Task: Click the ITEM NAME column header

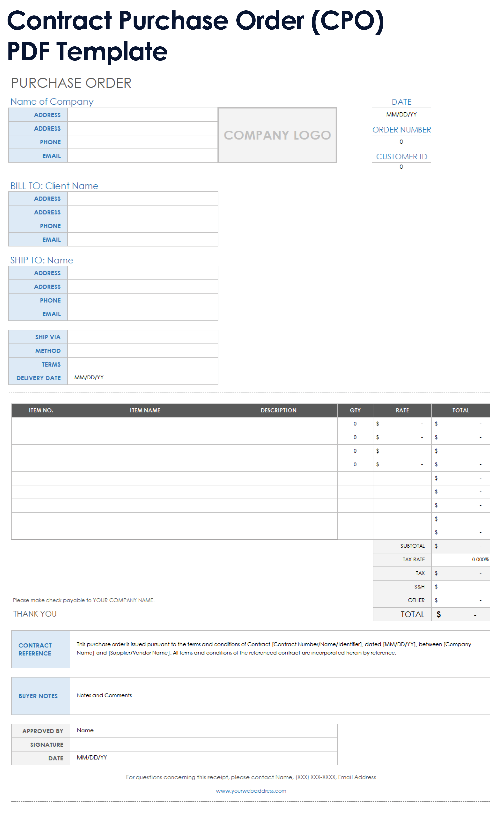Action: 145,410
